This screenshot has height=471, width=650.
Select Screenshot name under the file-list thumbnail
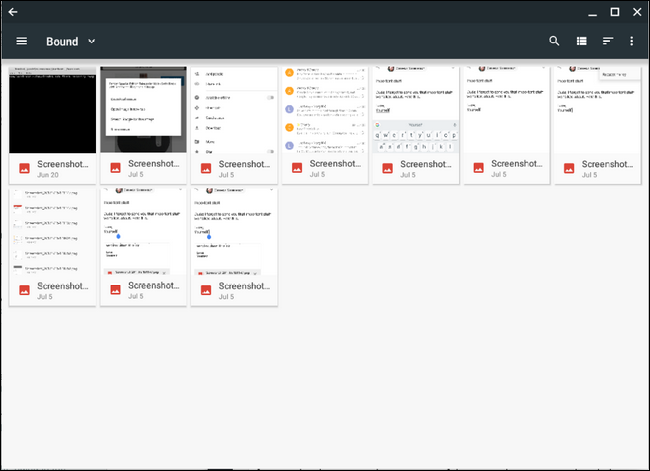tap(63, 286)
